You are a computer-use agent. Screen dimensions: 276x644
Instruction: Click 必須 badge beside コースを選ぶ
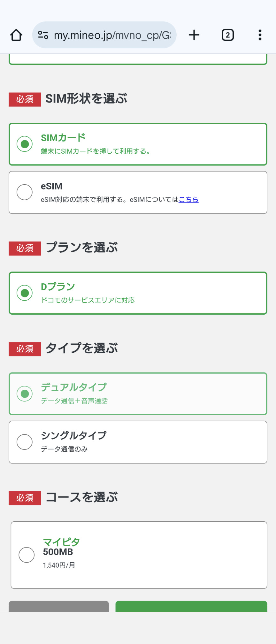[25, 498]
